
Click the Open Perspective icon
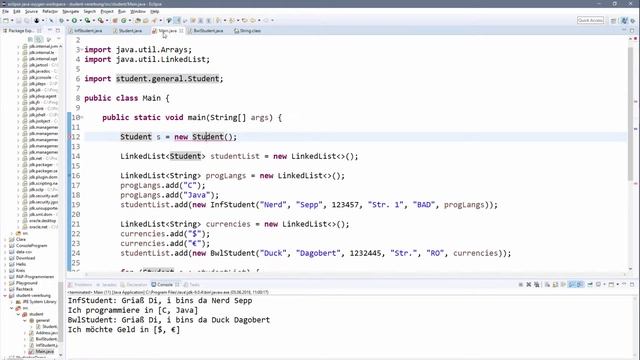613,20
